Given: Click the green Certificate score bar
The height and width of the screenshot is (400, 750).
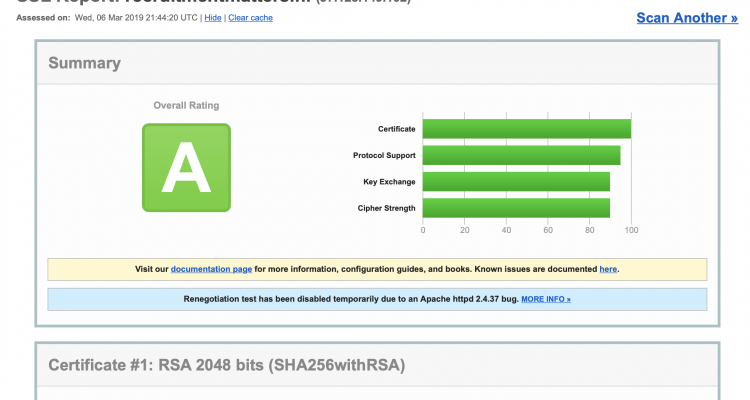Looking at the screenshot, I should coord(526,129).
